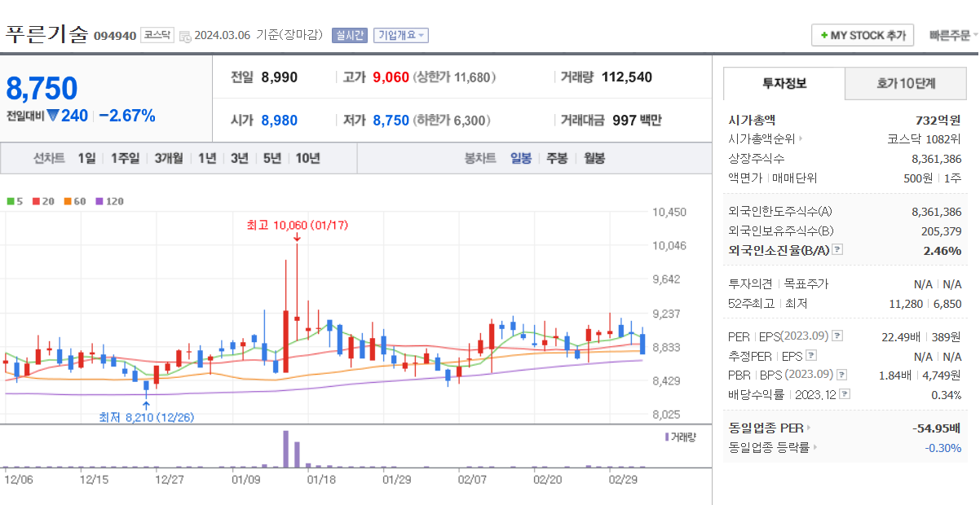Click the 0.34% dividend yield value
980x505 pixels.
pos(947,395)
